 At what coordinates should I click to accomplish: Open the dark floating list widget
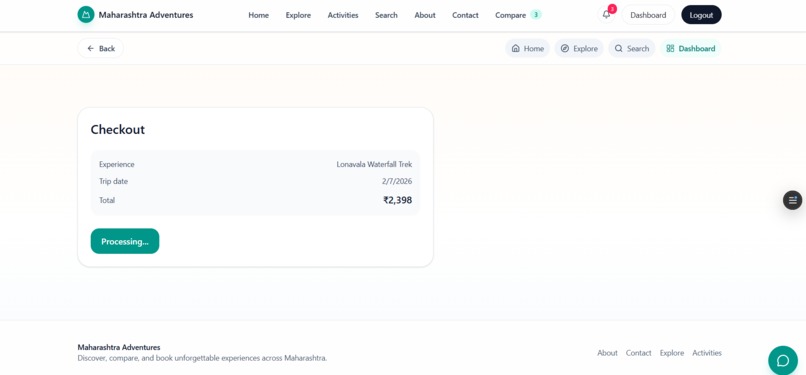click(792, 200)
